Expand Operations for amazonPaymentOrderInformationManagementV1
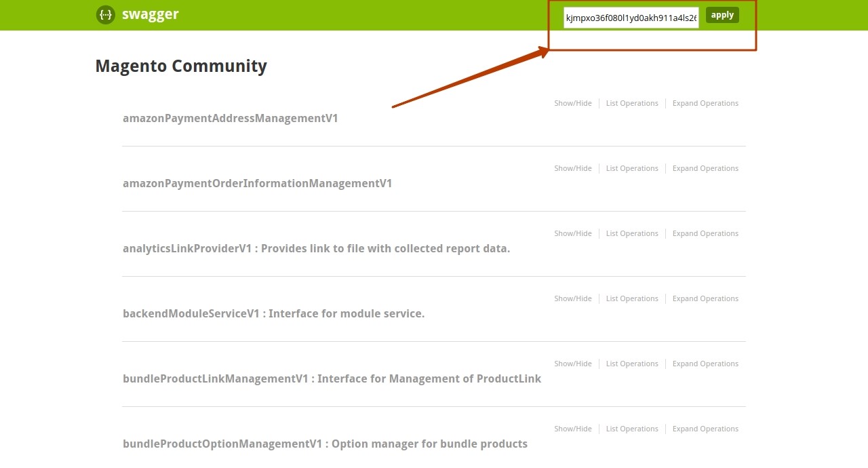 (x=705, y=168)
